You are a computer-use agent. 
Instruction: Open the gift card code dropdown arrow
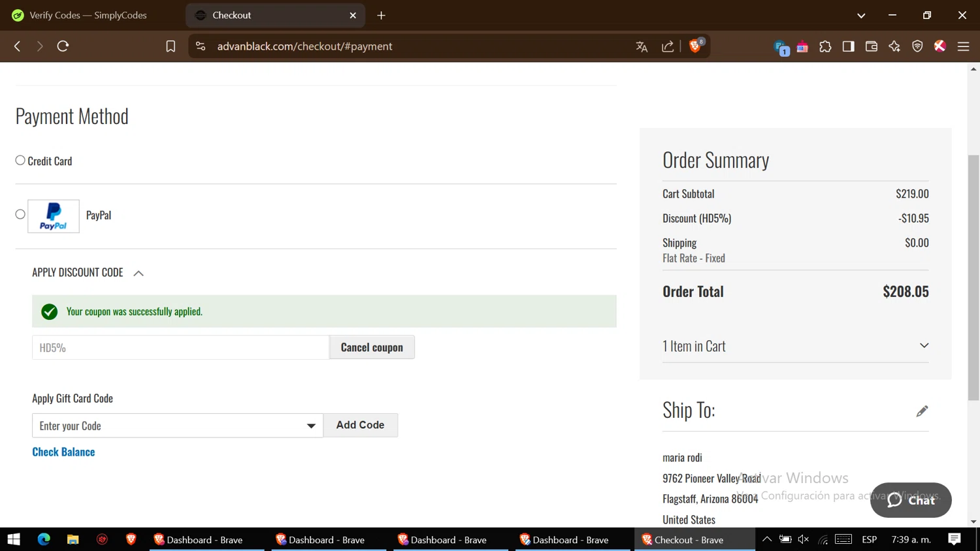click(311, 426)
